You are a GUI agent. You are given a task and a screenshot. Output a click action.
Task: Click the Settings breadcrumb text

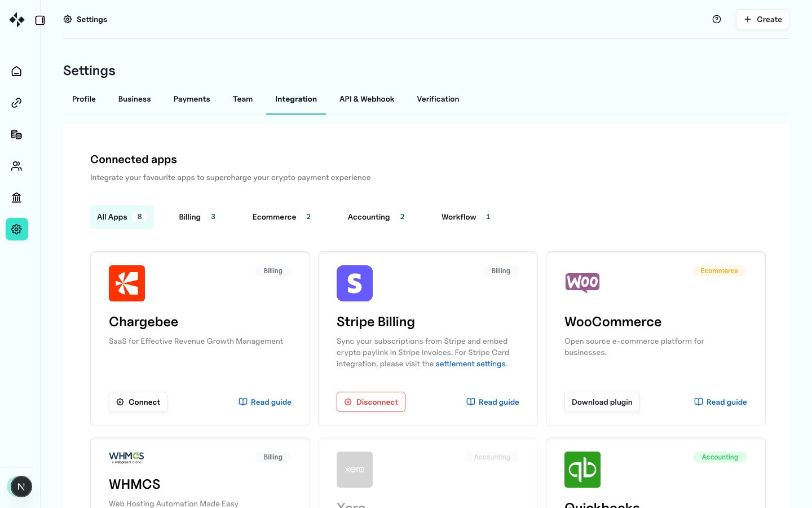92,19
